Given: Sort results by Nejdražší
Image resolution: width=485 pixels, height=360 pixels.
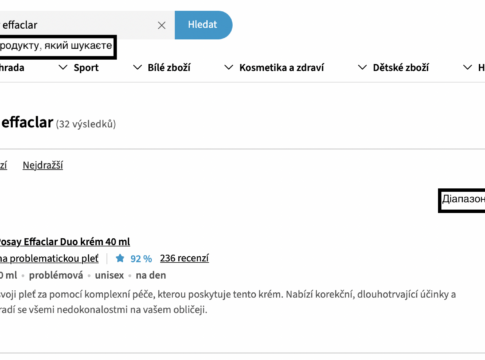Looking at the screenshot, I should [43, 165].
